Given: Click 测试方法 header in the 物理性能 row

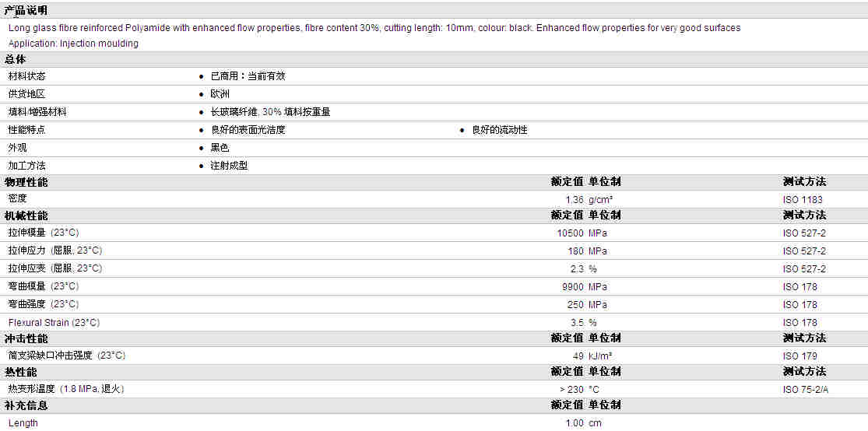Looking at the screenshot, I should click(x=804, y=182).
